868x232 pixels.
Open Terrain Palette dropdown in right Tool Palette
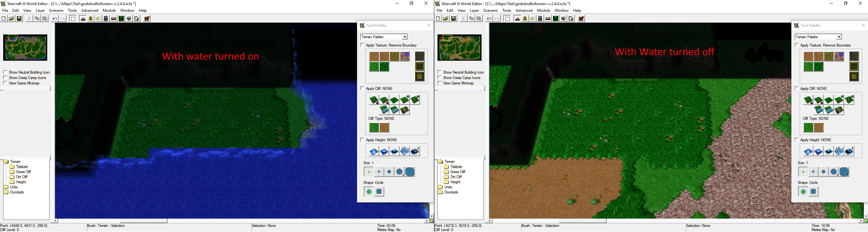(x=819, y=37)
